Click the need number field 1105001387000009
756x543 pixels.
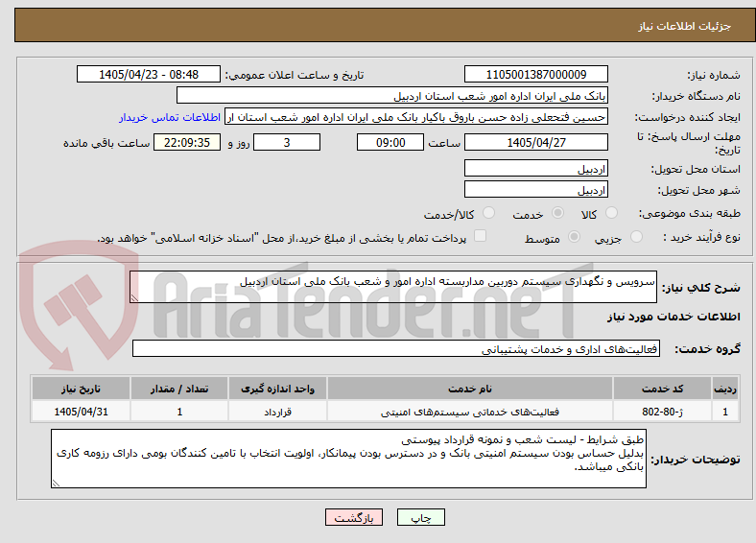(535, 74)
